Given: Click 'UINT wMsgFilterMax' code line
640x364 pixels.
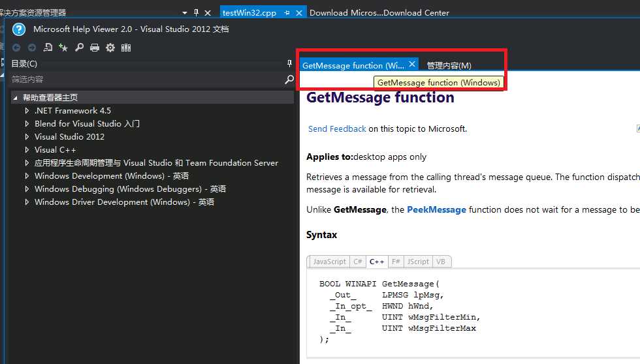Looking at the screenshot, I should (429, 328).
